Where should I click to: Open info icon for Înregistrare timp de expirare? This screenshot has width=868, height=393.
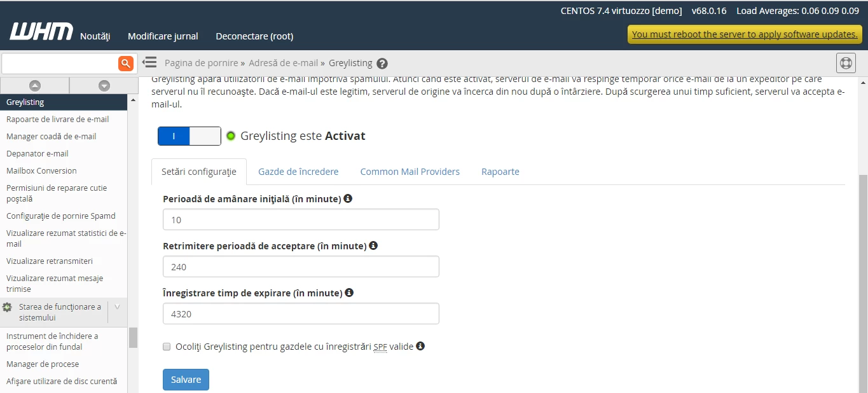(348, 292)
